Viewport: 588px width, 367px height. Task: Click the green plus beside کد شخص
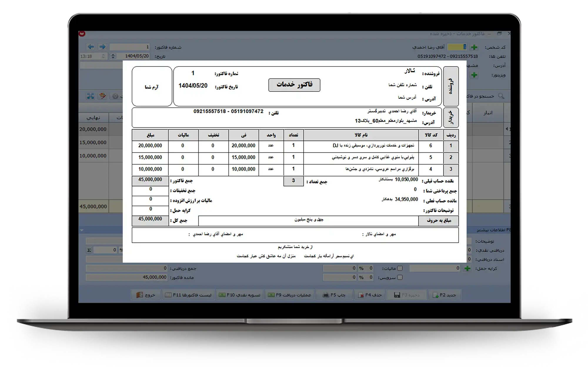[x=474, y=47]
